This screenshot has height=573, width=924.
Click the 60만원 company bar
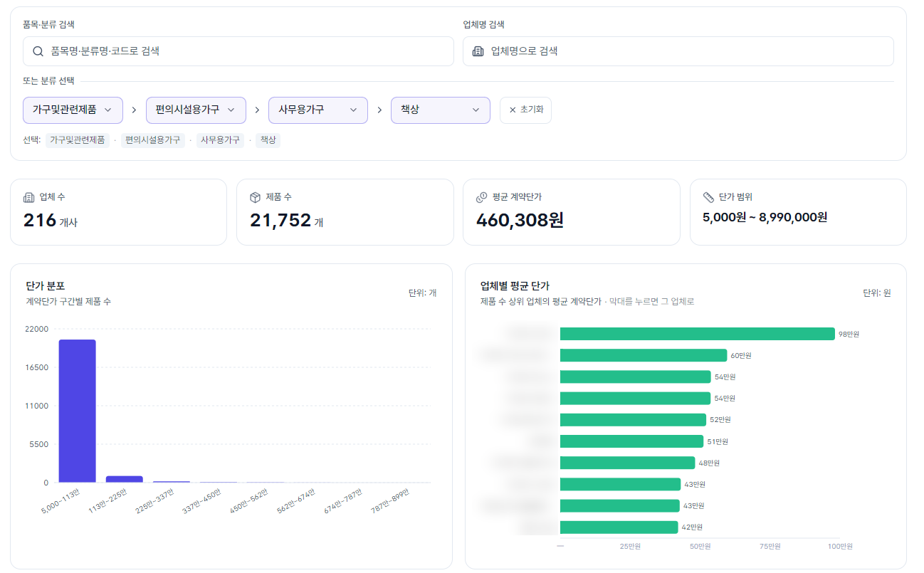point(644,355)
